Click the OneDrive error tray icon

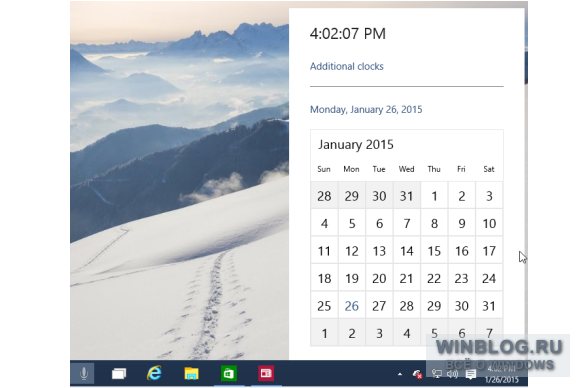417,374
